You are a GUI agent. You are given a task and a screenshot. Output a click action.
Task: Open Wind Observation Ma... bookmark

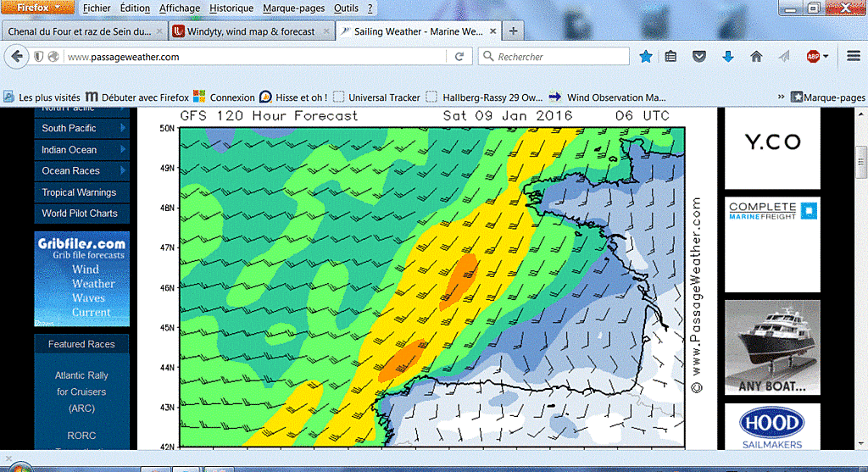(608, 97)
